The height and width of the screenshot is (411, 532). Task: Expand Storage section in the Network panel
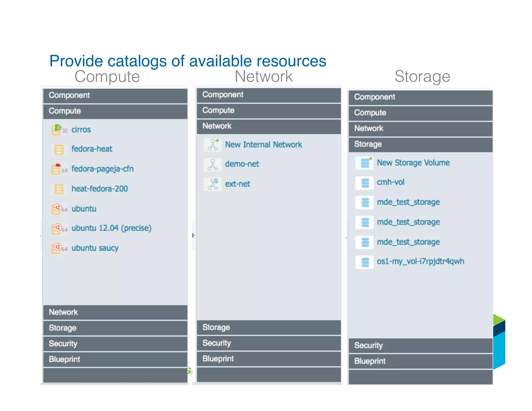point(269,328)
